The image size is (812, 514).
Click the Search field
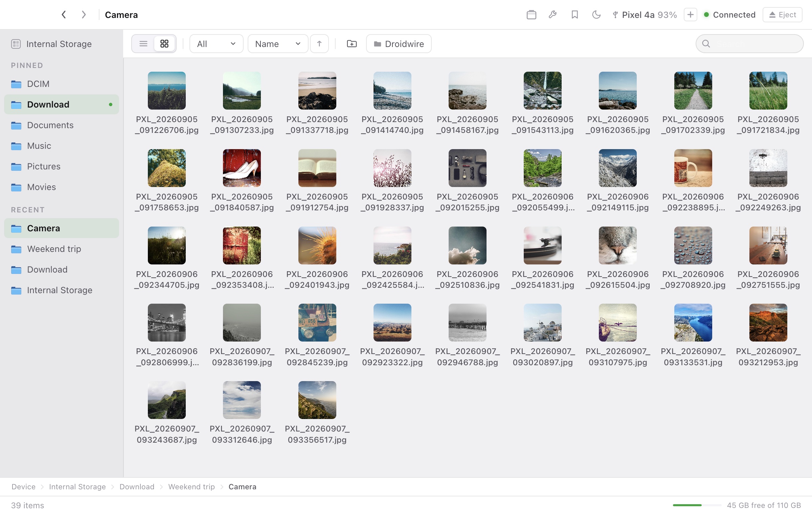point(749,44)
